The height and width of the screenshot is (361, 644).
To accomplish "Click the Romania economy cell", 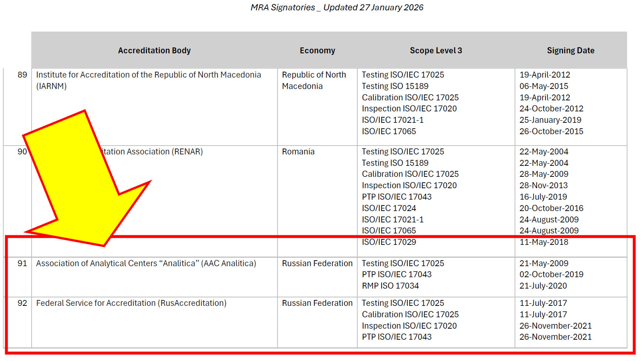I will pyautogui.click(x=298, y=151).
